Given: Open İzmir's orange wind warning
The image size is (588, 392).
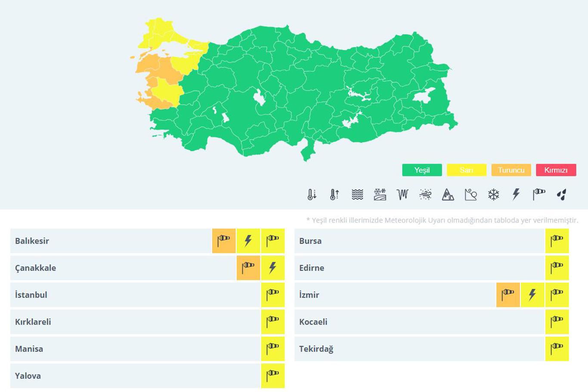Looking at the screenshot, I should (508, 295).
